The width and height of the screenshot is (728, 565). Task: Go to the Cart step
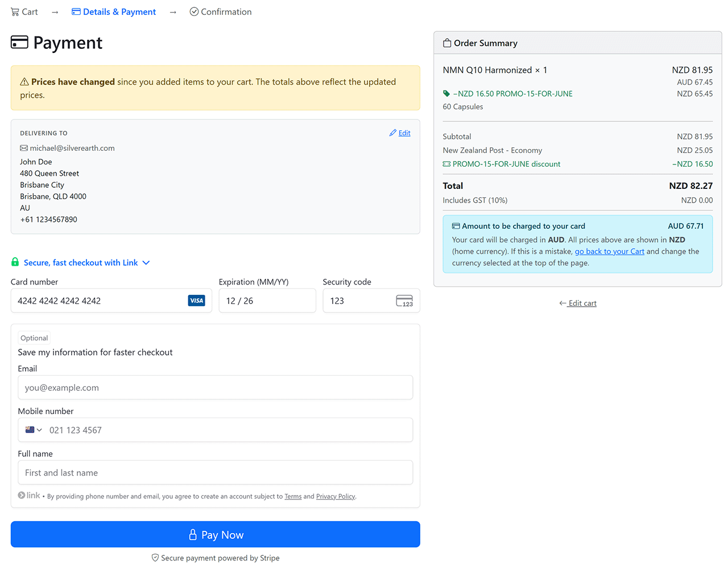[x=24, y=12]
